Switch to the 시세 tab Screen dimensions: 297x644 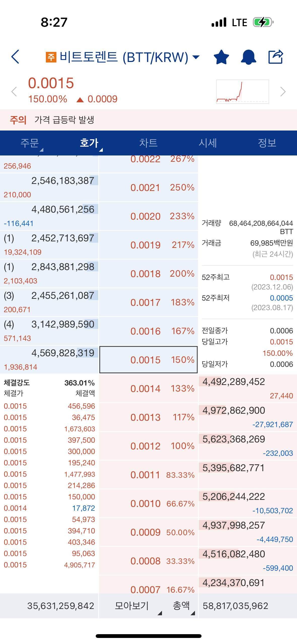[x=208, y=143]
